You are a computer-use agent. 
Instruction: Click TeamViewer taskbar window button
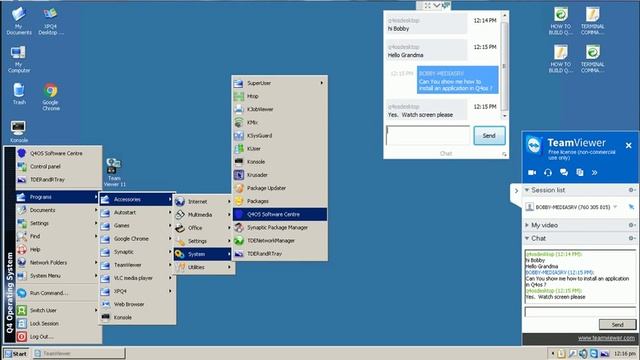(79, 353)
